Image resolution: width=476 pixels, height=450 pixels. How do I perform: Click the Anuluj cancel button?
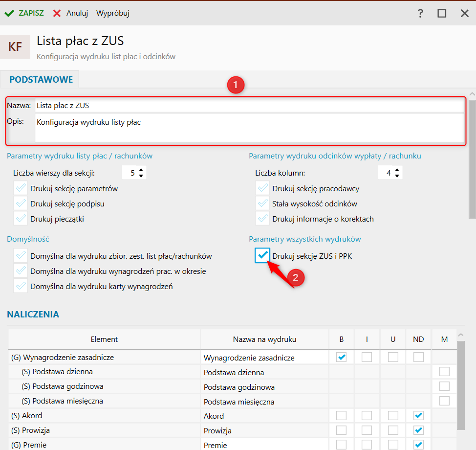click(70, 13)
